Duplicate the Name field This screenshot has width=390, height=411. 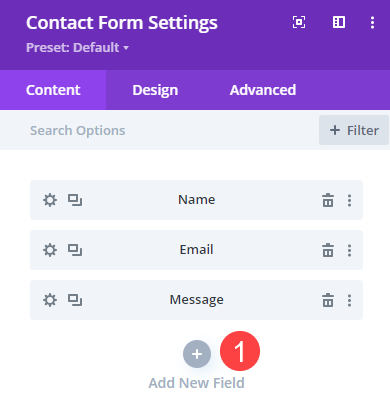coord(75,200)
